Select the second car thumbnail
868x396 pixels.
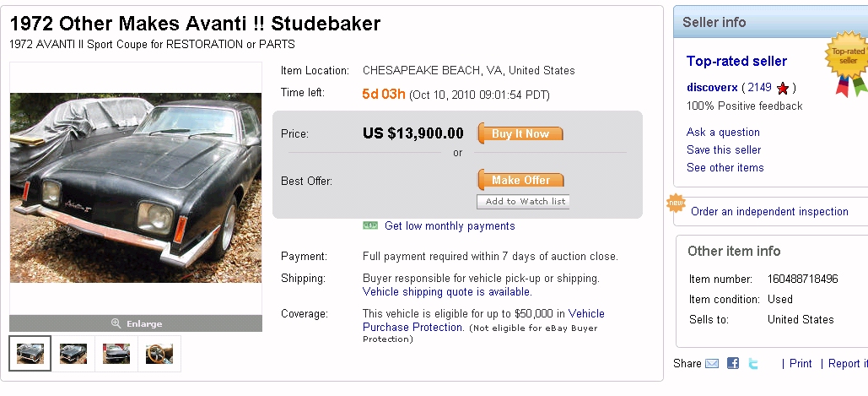point(73,353)
